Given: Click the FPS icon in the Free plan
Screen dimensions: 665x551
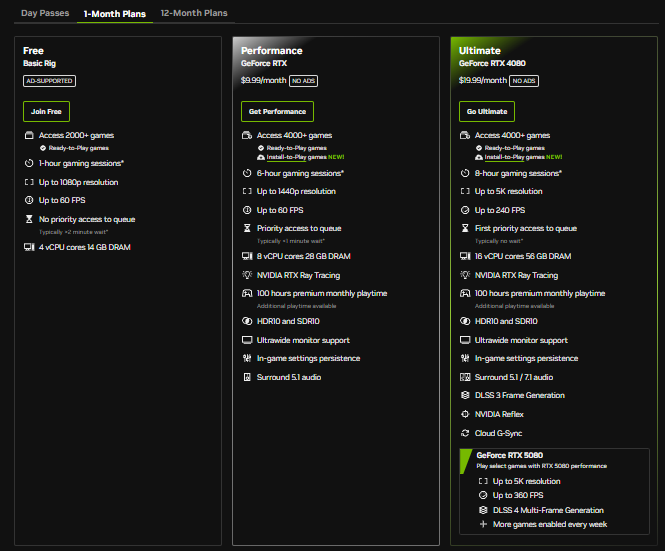Looking at the screenshot, I should (29, 200).
